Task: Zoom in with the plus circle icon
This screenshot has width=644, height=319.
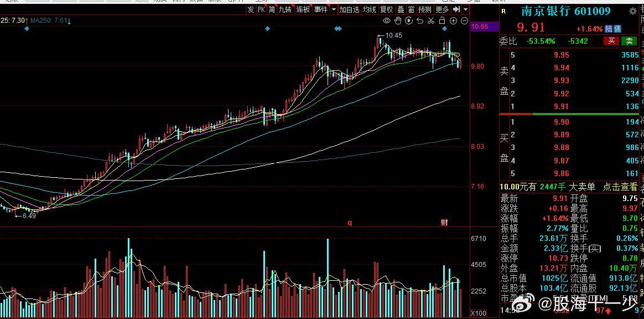Action: click(x=454, y=20)
